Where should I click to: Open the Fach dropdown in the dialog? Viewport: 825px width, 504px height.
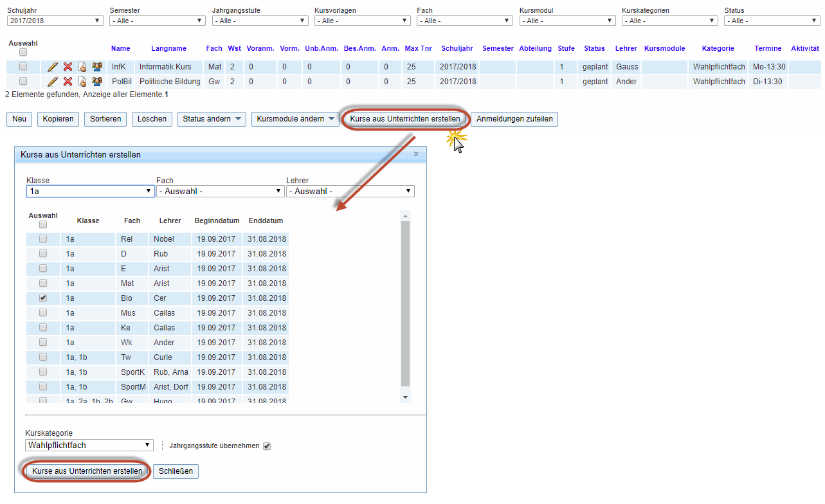220,191
